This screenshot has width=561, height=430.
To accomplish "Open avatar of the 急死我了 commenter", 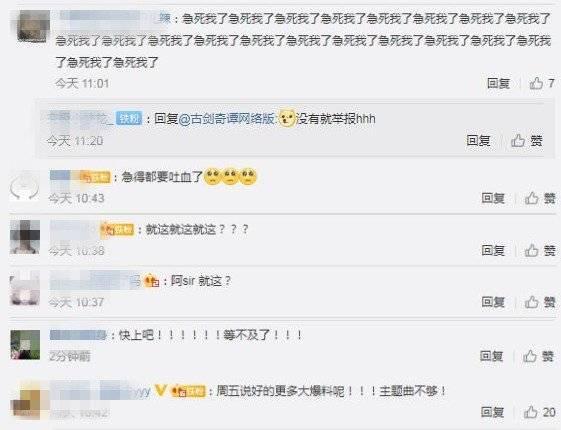I will click(34, 26).
